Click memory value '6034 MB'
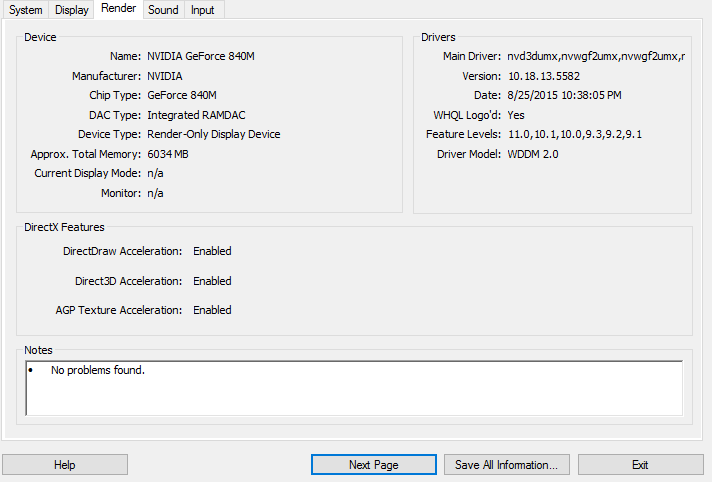 pyautogui.click(x=168, y=154)
